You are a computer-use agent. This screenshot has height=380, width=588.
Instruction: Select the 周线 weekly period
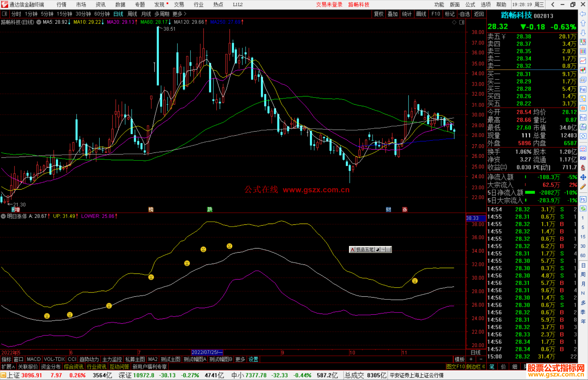click(132, 14)
